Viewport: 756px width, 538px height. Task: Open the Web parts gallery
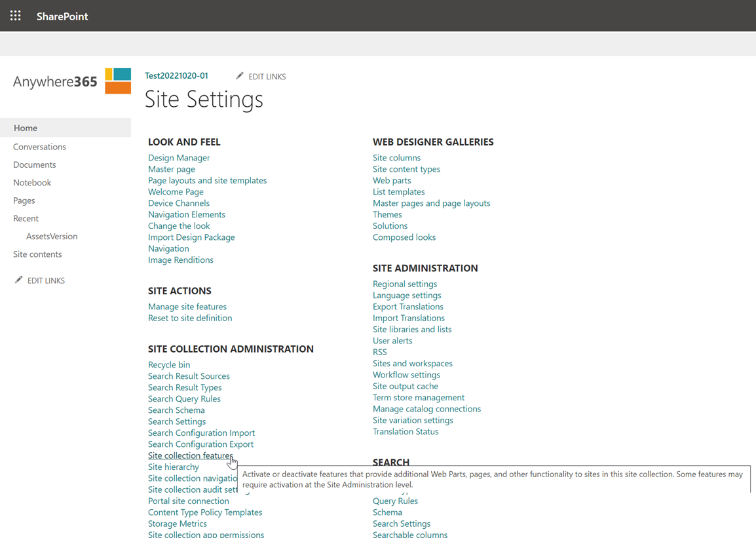tap(392, 180)
